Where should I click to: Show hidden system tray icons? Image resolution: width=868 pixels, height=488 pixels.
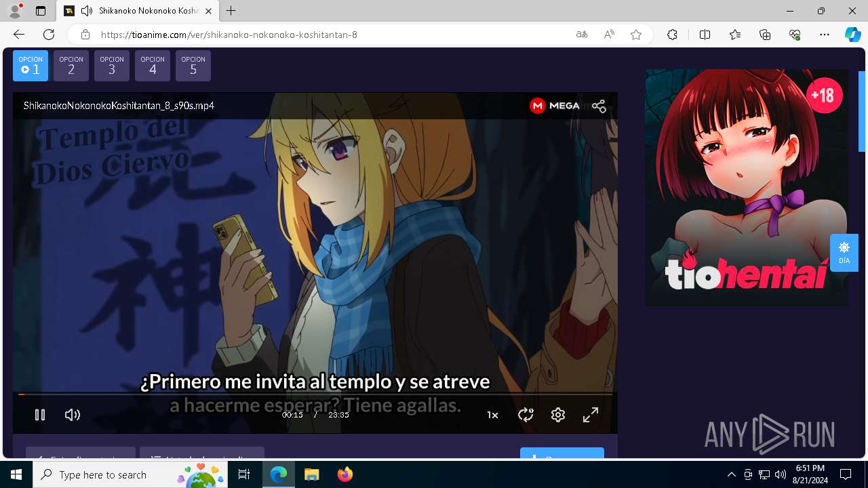(x=731, y=474)
